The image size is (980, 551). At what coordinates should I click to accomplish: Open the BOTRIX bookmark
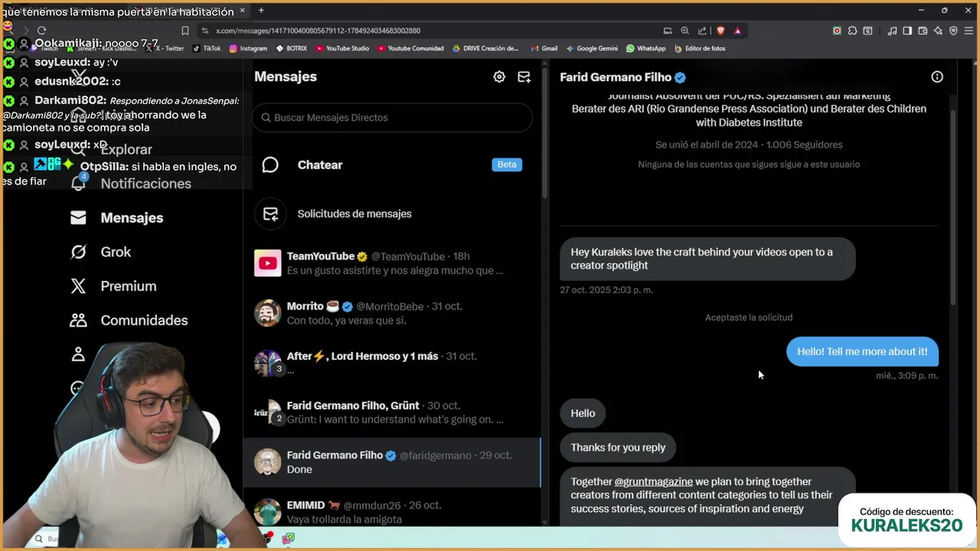point(291,48)
